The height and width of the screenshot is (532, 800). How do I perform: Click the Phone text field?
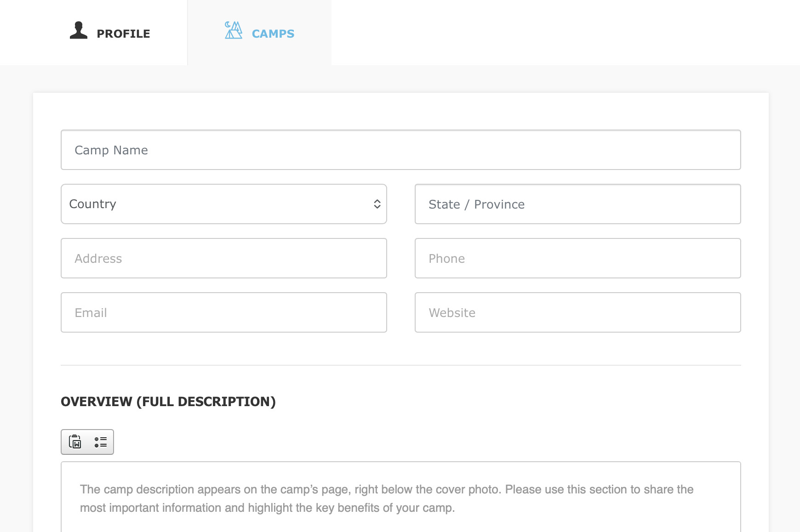coord(577,258)
